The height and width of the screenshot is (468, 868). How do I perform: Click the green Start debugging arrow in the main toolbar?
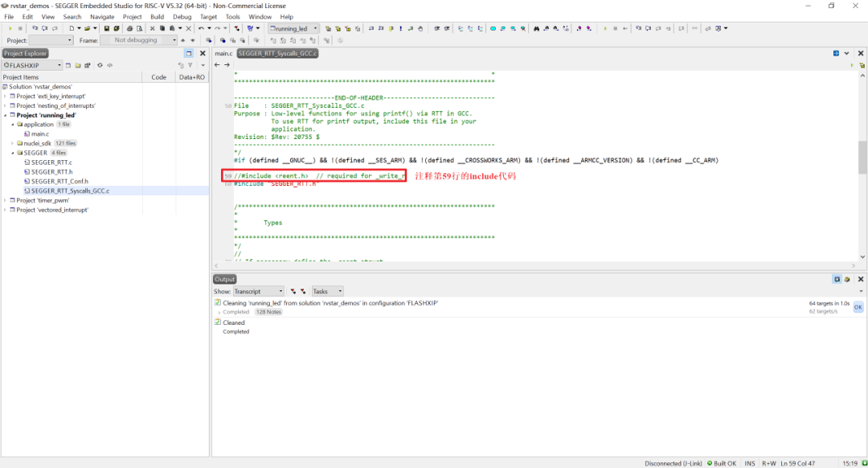coord(10,28)
